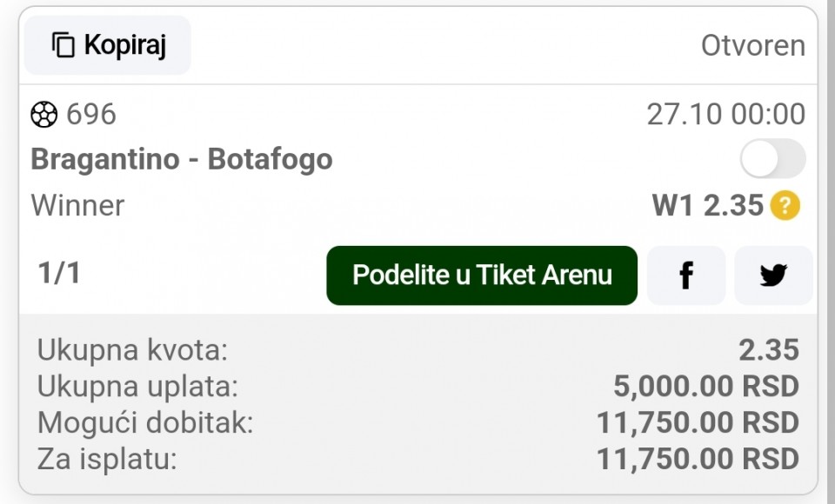
Task: Click the yellow question mark help icon
Action: click(x=785, y=205)
